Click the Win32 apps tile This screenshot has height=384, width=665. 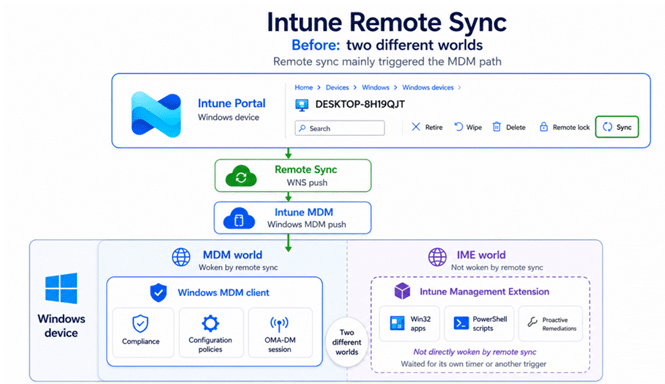point(409,323)
